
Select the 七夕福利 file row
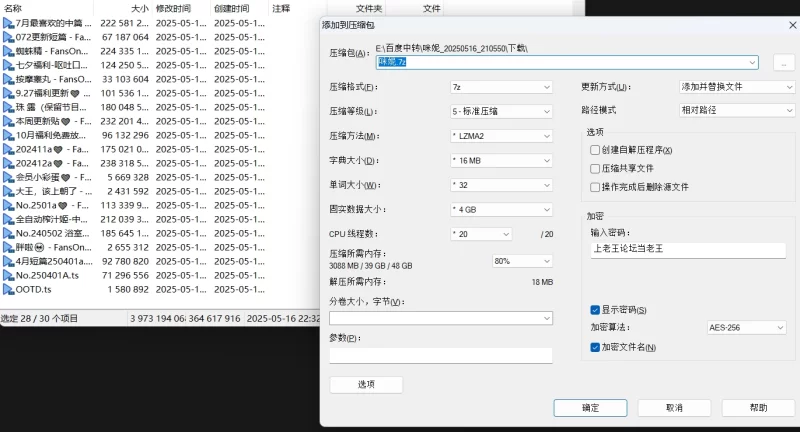tap(135, 65)
